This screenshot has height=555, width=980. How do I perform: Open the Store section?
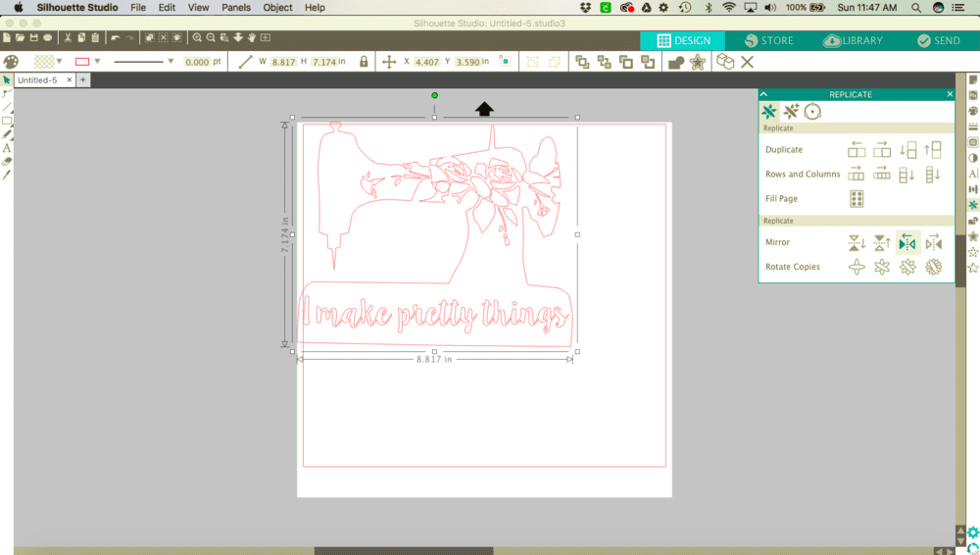[768, 40]
